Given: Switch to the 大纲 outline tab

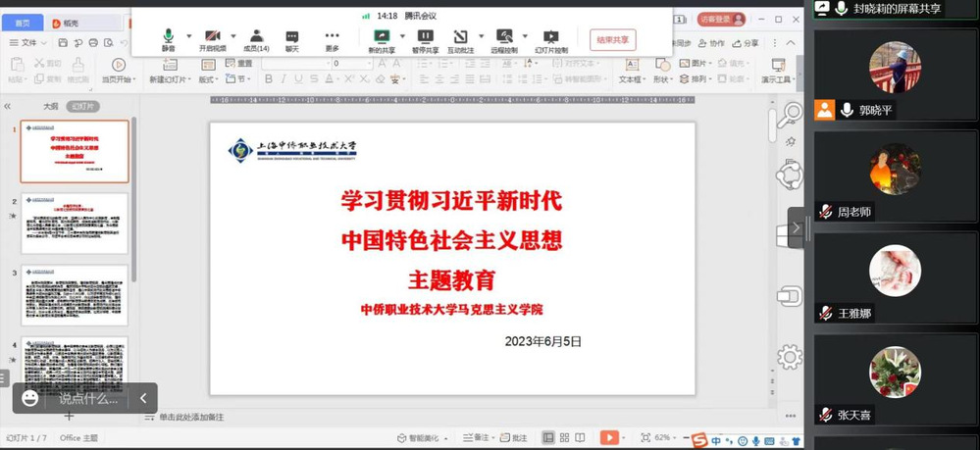Looking at the screenshot, I should (x=50, y=106).
